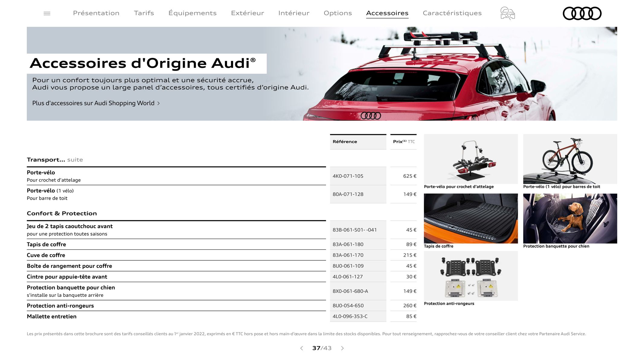Click Jeu de 2 tapis caoutchouc avant
This screenshot has height=362, width=644.
tap(70, 226)
